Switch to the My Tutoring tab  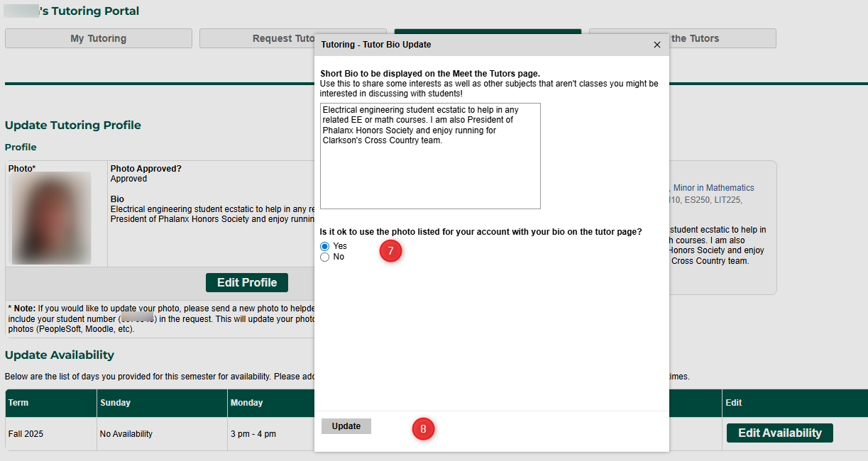99,38
